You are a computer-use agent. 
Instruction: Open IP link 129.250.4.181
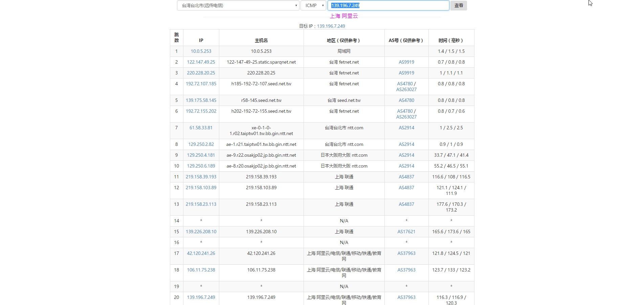click(x=201, y=155)
